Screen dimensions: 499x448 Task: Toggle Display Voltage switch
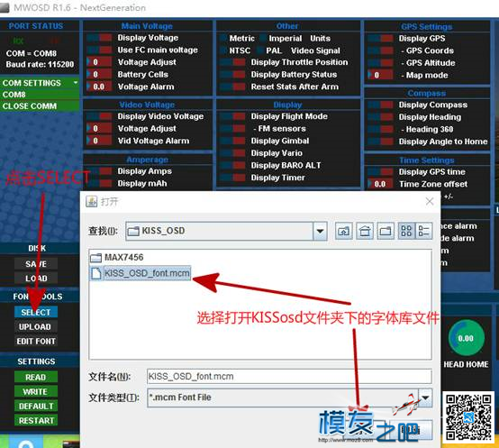(99, 38)
